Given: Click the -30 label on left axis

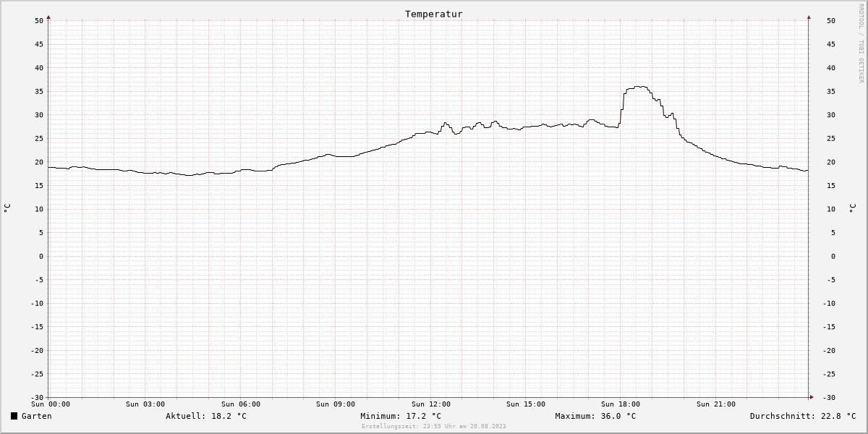Looking at the screenshot, I should click(x=38, y=397).
